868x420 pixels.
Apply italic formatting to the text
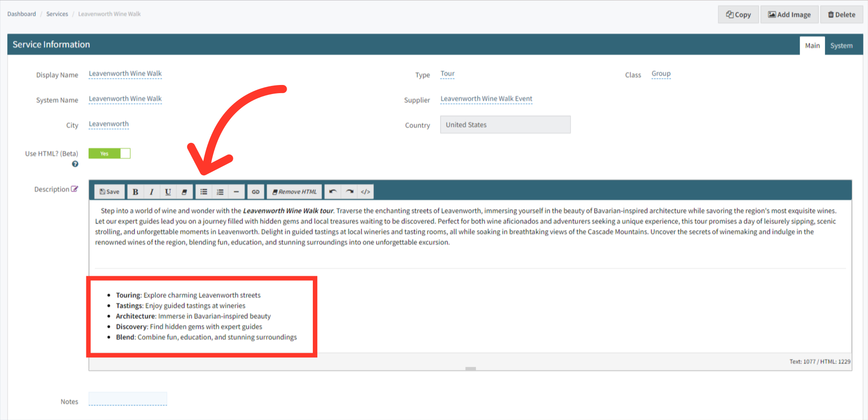[151, 192]
